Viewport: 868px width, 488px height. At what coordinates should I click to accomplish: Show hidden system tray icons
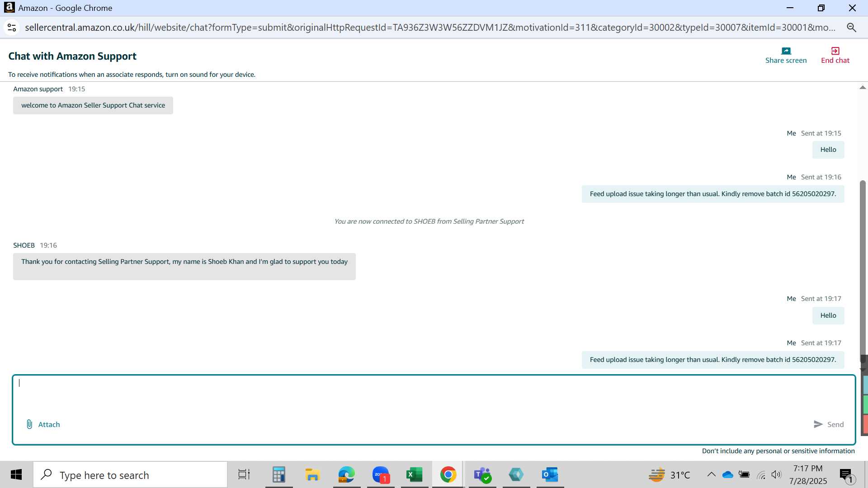click(711, 474)
